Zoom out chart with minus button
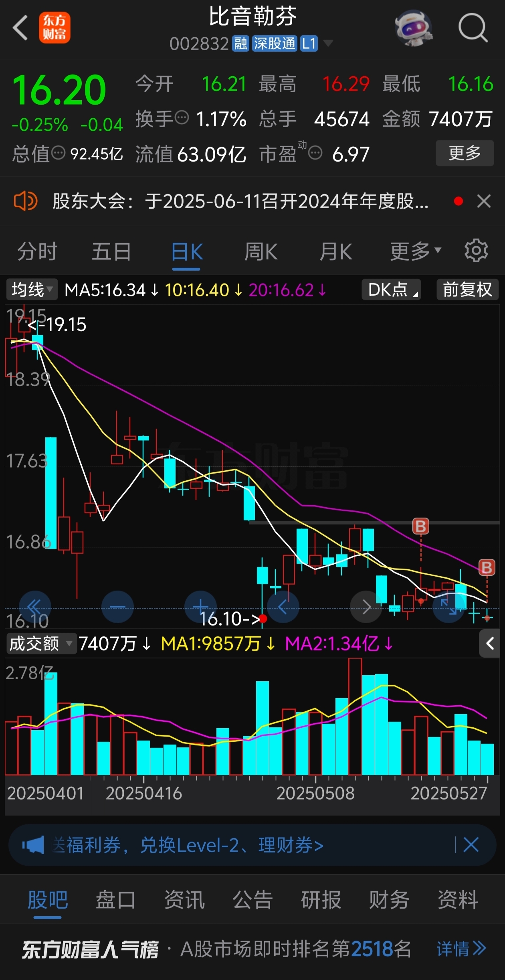Image resolution: width=505 pixels, height=980 pixels. 117,607
